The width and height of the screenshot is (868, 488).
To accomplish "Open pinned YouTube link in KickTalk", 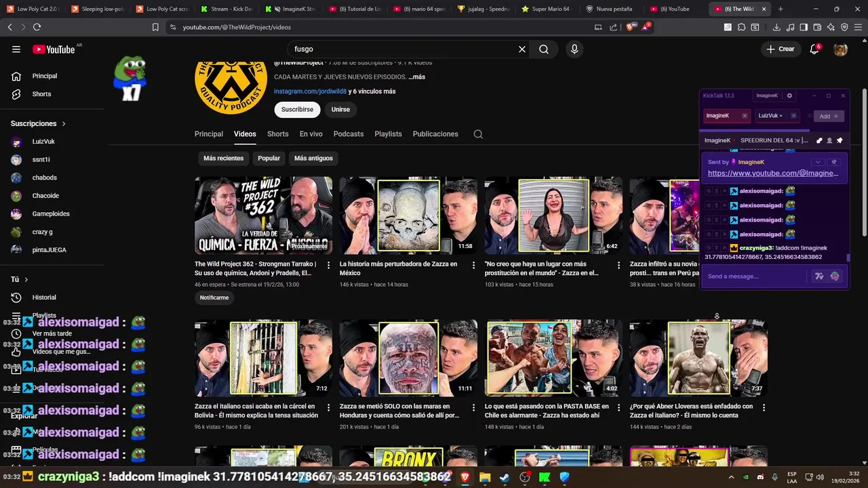I will (773, 174).
